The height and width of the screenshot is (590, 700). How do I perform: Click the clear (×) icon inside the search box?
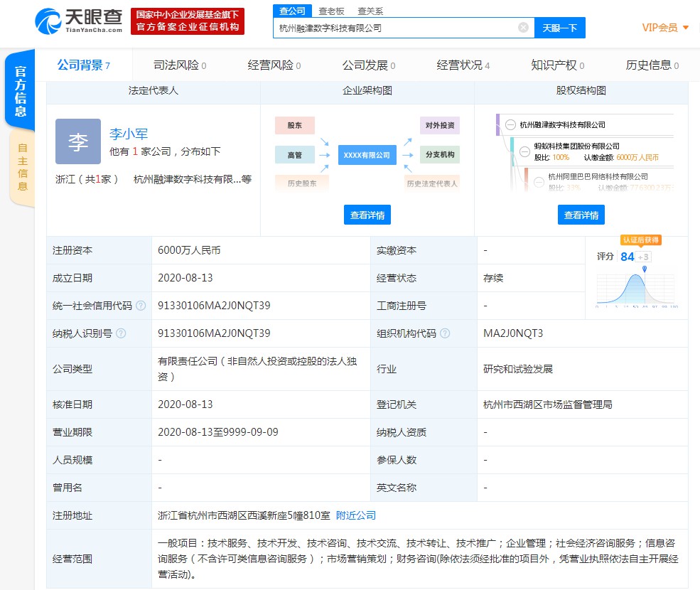pyautogui.click(x=523, y=27)
